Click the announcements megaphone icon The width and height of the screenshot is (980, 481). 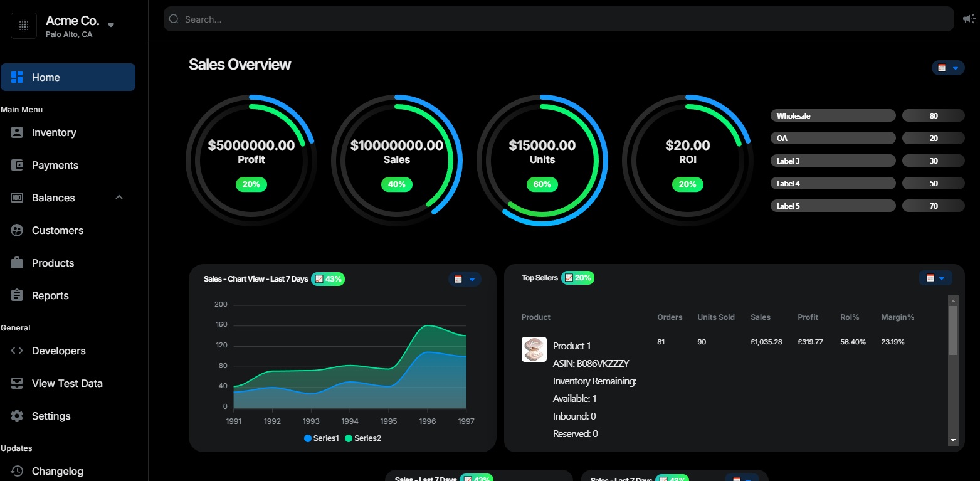pyautogui.click(x=969, y=19)
